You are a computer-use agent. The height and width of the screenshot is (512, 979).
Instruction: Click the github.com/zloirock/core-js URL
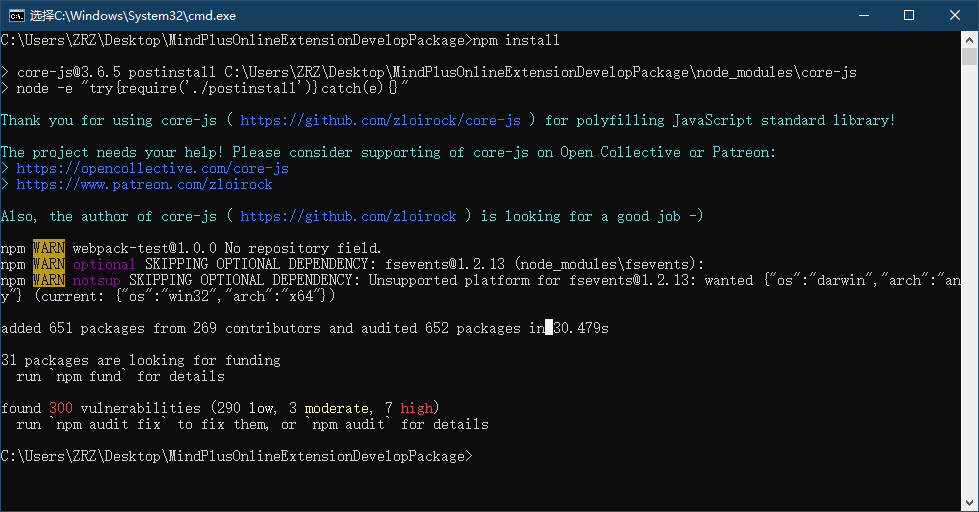[x=380, y=120]
